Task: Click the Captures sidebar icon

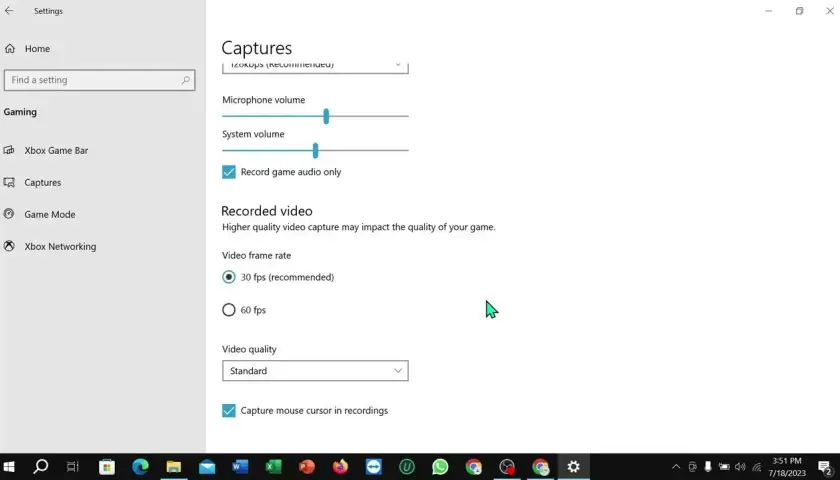Action: click(x=9, y=183)
